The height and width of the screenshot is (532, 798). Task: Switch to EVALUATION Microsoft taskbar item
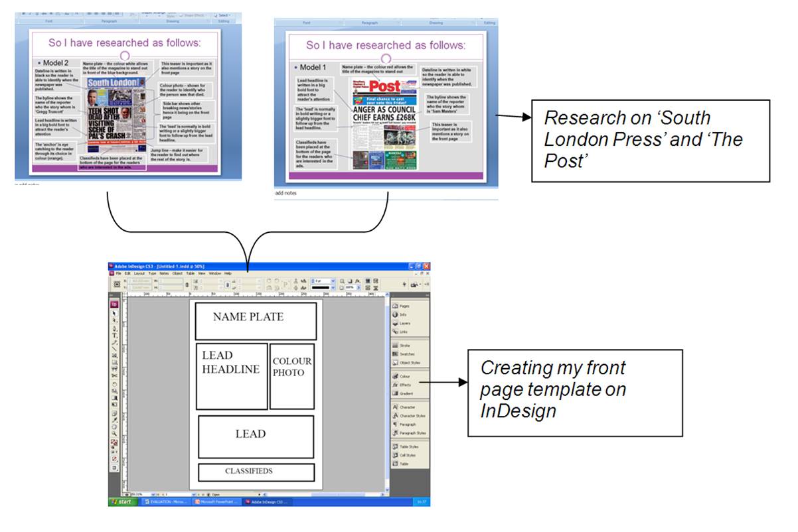[167, 501]
